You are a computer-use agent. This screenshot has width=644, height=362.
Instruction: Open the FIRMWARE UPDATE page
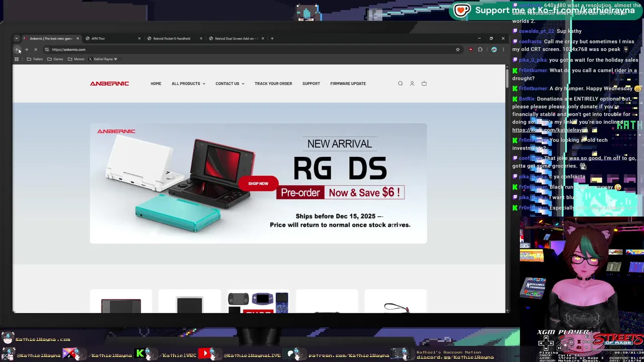coord(348,83)
